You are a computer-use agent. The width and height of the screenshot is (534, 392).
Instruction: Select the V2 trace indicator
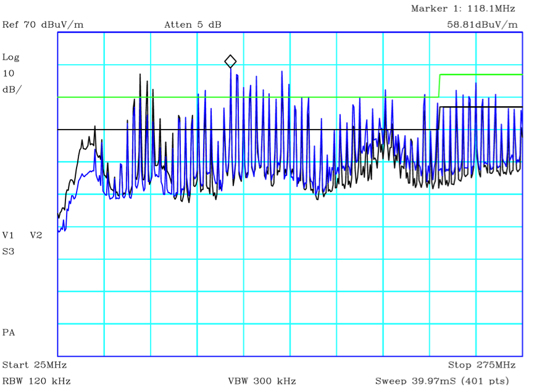pos(36,235)
